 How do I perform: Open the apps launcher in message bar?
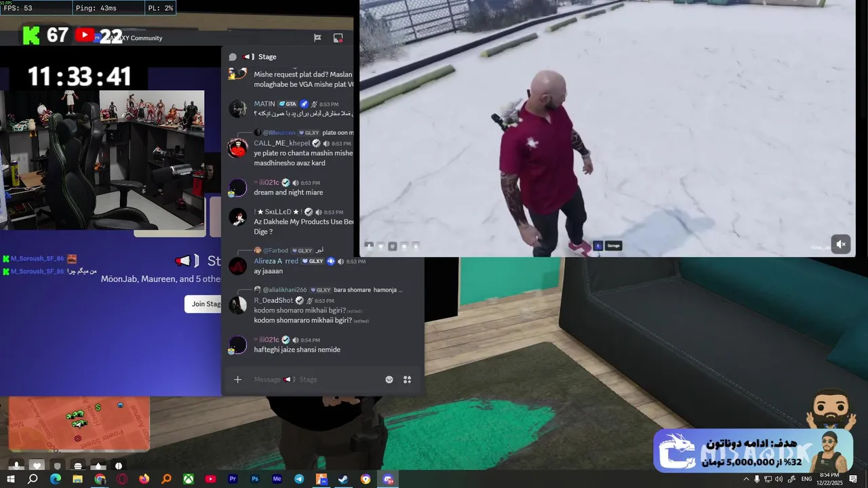408,380
